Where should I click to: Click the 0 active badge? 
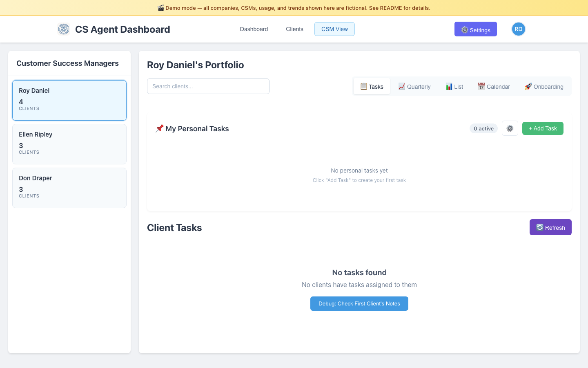point(483,128)
